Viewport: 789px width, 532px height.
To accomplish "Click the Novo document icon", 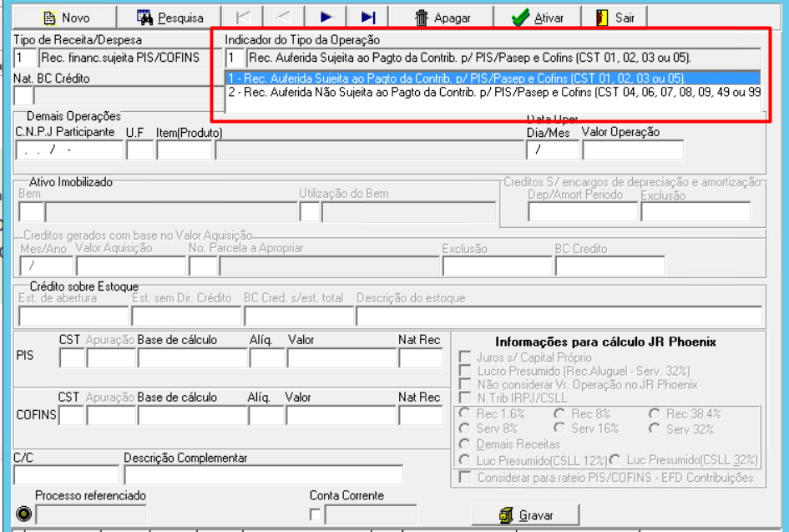I will tap(49, 18).
